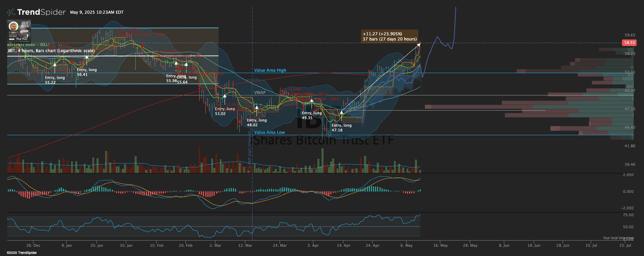Viewport: 644px width, 256px height.
Task: Click the May 9, 2025 10:23AM timestamp
Action: (x=97, y=12)
